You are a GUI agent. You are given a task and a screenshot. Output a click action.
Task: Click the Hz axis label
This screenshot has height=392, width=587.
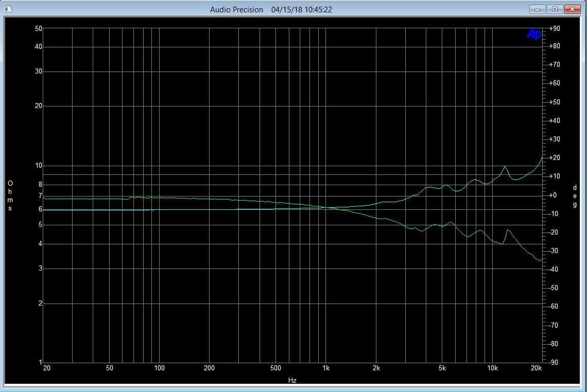pos(292,380)
